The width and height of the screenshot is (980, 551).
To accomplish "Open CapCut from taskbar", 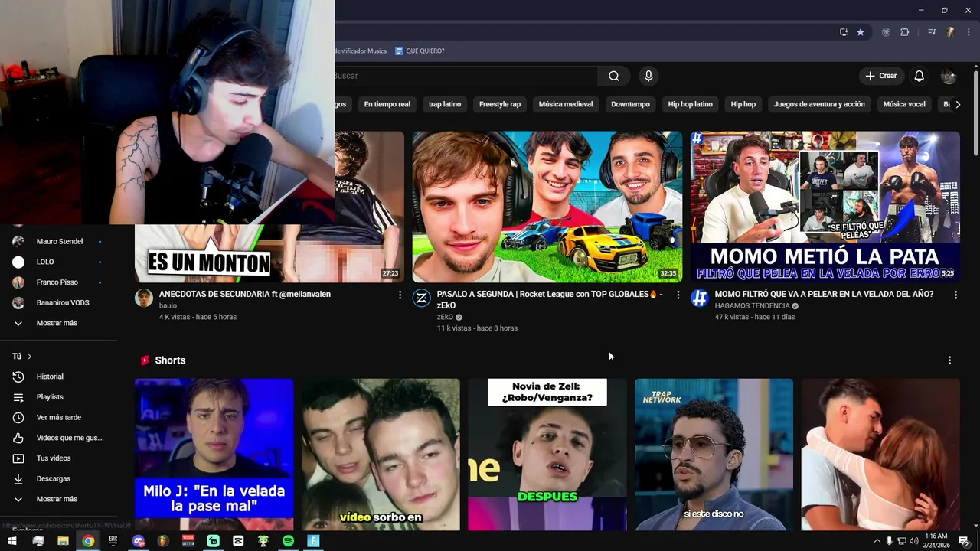I will click(x=238, y=541).
